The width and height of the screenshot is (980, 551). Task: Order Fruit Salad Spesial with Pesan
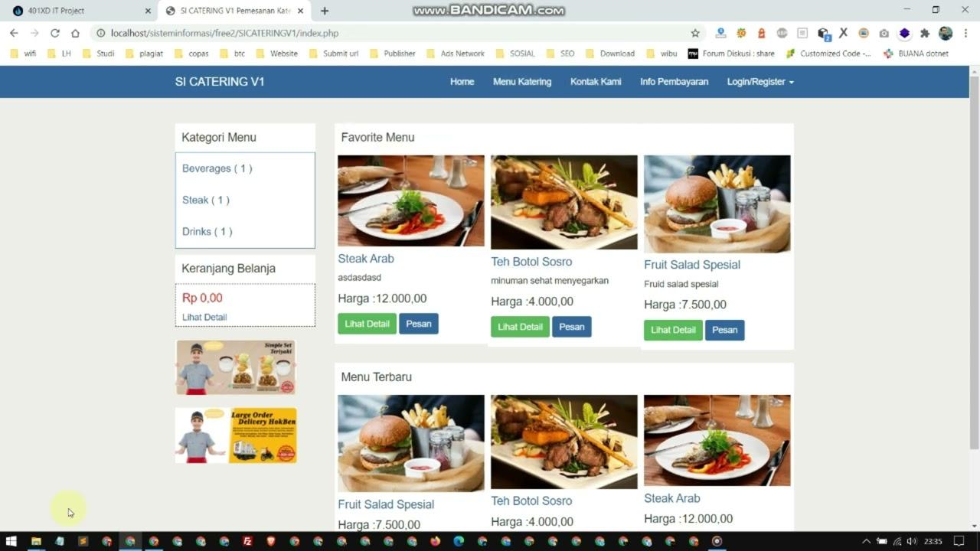click(725, 330)
